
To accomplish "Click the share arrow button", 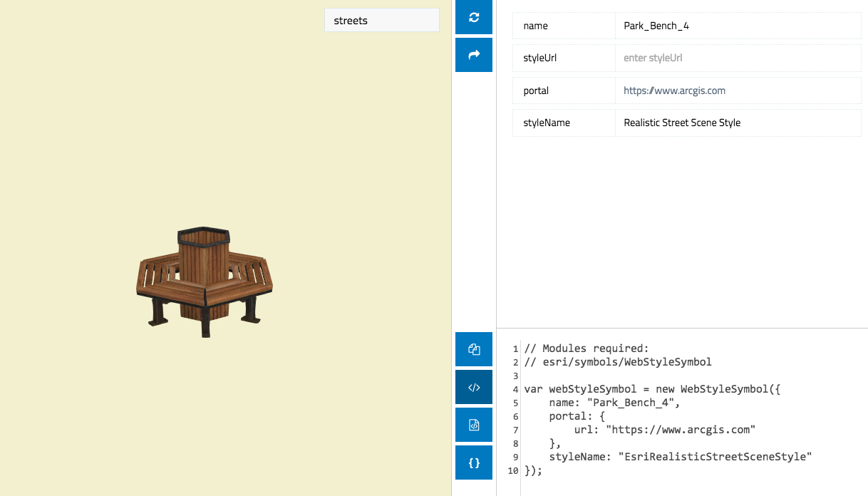I will click(474, 55).
